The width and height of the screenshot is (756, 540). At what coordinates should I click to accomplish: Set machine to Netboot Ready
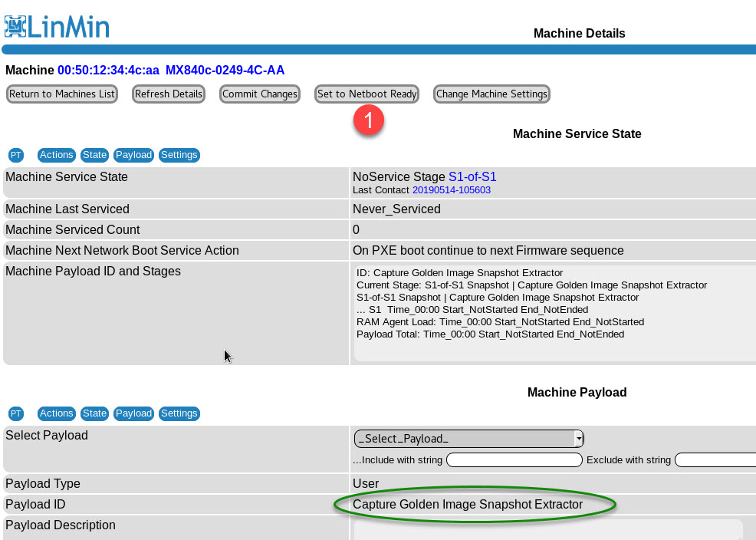[367, 94]
